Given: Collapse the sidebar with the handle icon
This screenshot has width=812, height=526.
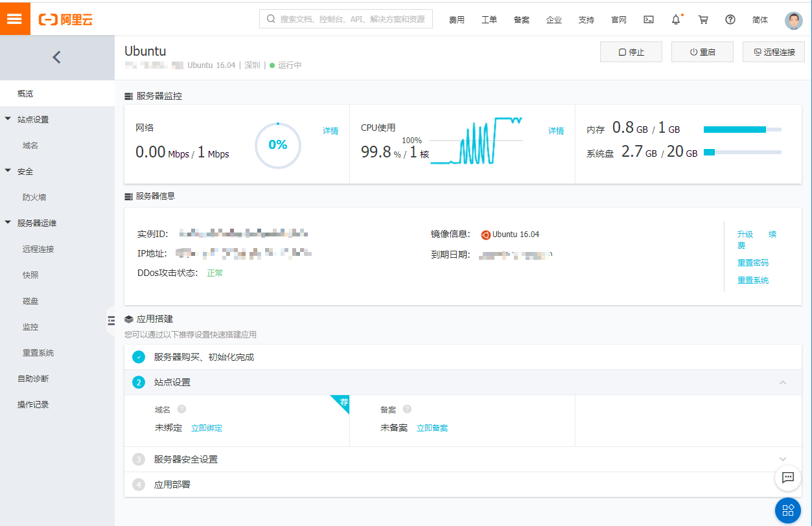Looking at the screenshot, I should 111,320.
